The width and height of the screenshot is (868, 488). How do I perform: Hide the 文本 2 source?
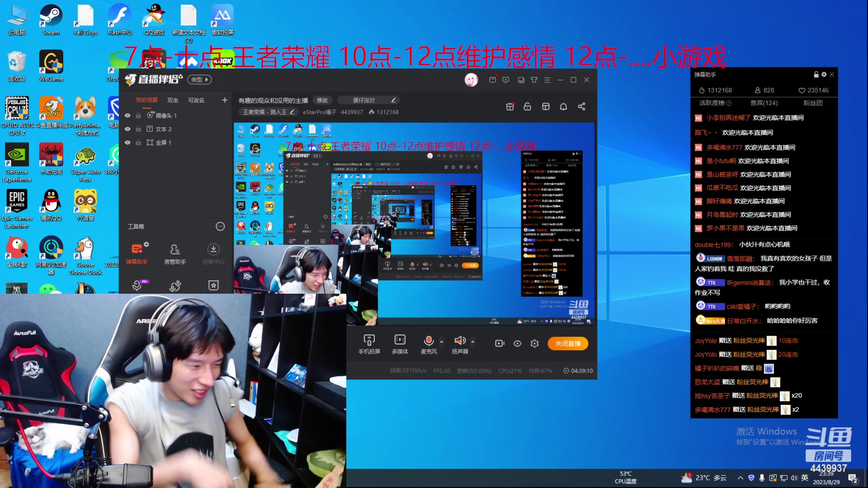(x=127, y=129)
